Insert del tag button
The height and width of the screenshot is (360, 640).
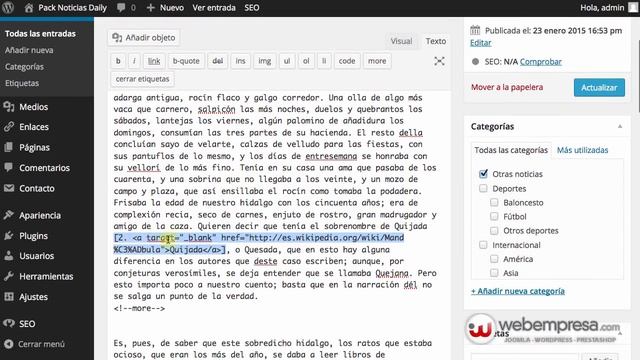(x=218, y=61)
